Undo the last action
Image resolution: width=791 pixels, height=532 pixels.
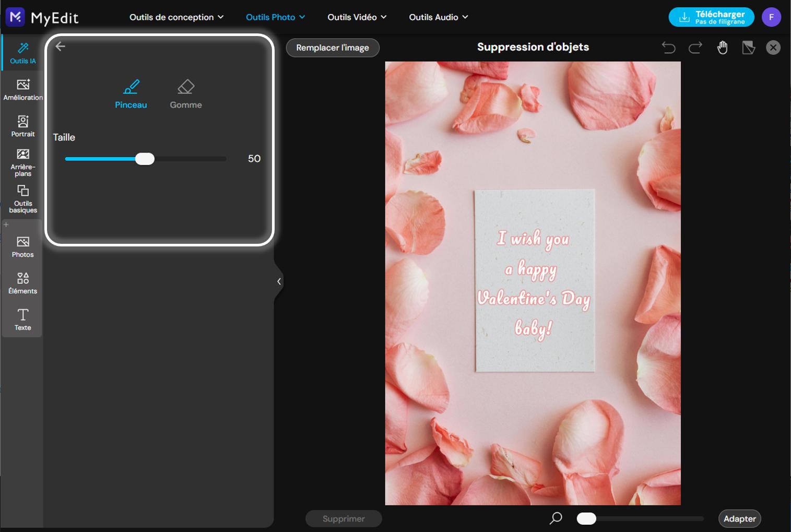(x=668, y=48)
